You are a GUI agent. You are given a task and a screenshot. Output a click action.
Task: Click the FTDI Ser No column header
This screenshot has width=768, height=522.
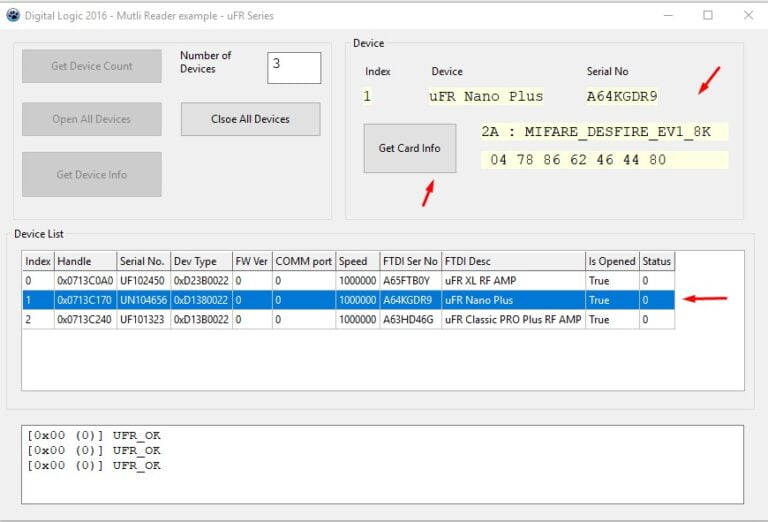pos(410,261)
